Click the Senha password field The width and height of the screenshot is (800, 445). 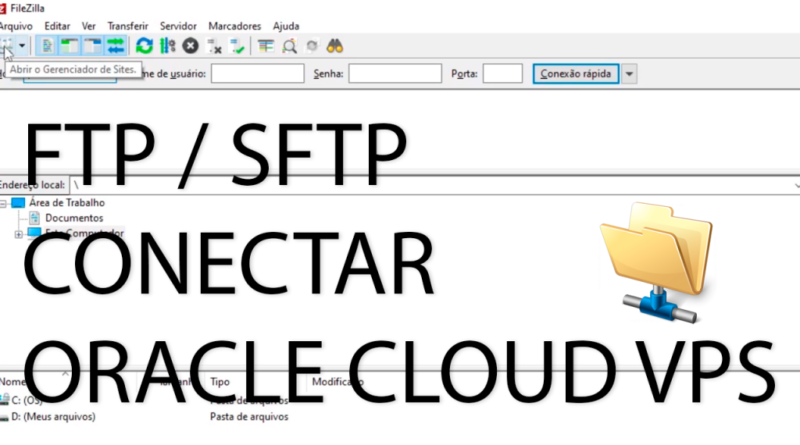(395, 73)
